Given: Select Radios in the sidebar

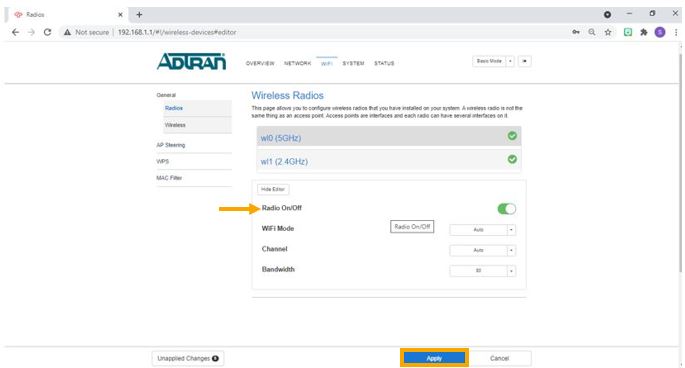Looking at the screenshot, I should tap(197, 108).
